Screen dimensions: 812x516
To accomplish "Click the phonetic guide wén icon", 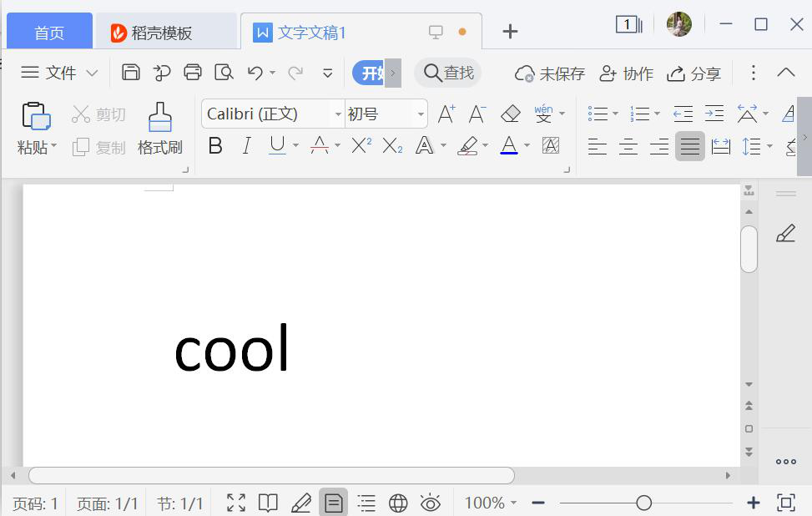I will (543, 114).
